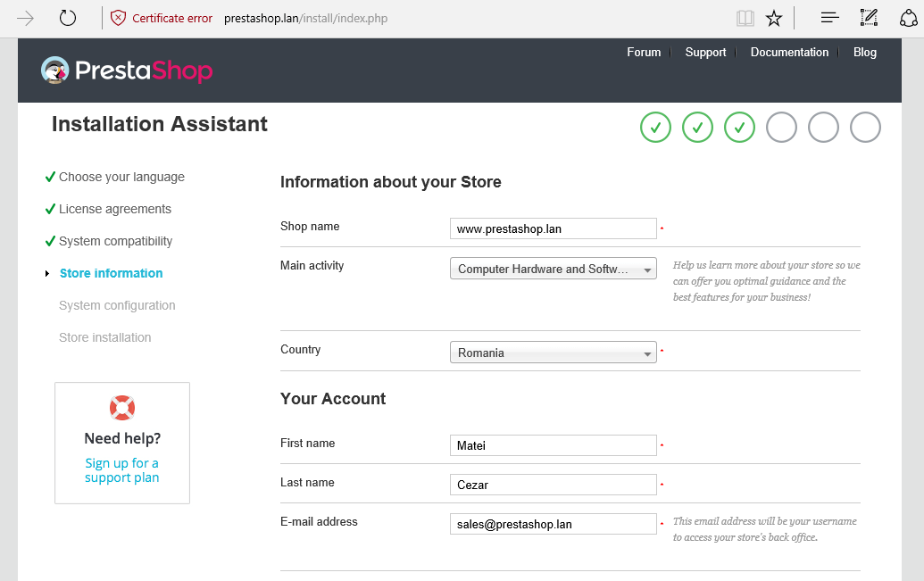Viewport: 924px width, 581px height.
Task: Click the forward navigation arrow
Action: (x=26, y=18)
